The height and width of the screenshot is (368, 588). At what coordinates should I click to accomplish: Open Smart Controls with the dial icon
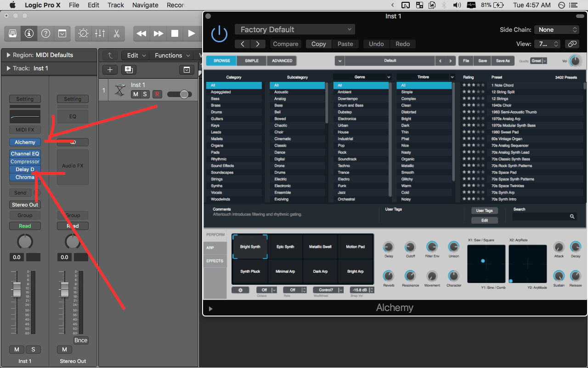(x=83, y=34)
